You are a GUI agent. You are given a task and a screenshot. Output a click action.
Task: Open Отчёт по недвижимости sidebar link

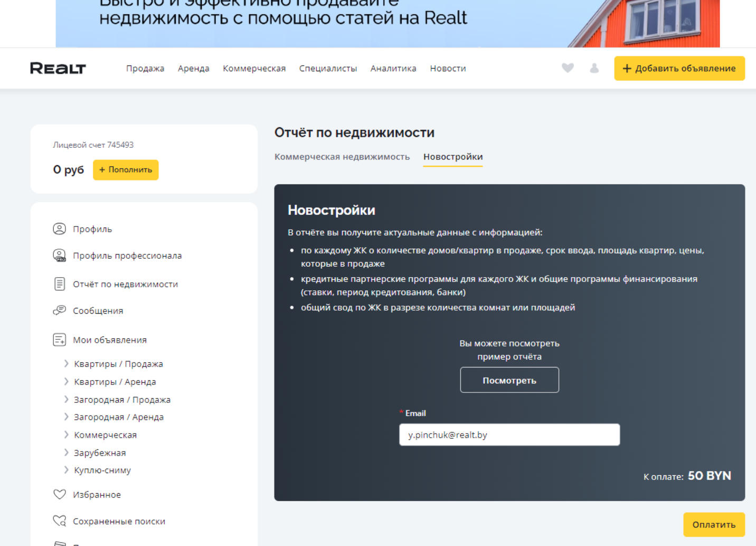coord(126,284)
